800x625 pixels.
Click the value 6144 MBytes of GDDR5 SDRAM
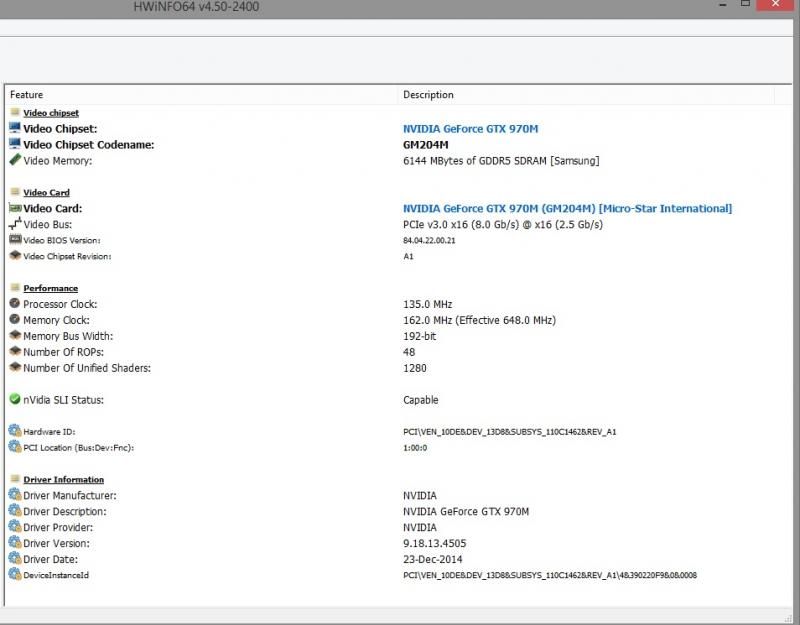(x=501, y=161)
